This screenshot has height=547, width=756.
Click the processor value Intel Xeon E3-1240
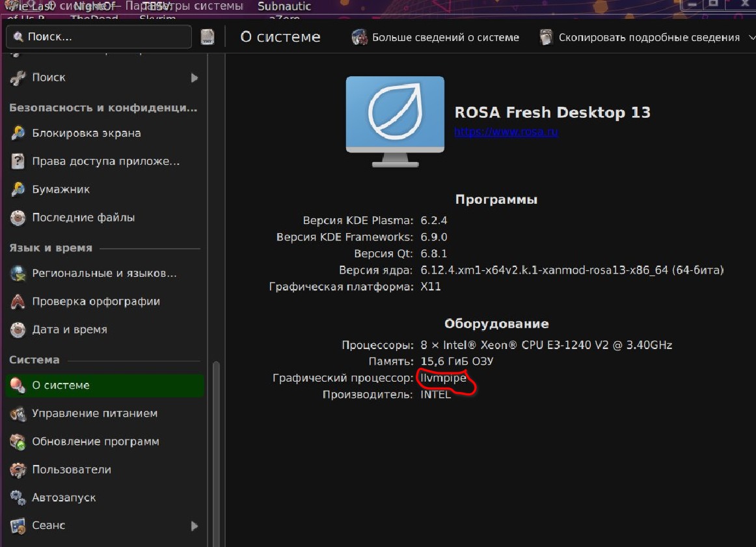pos(547,345)
